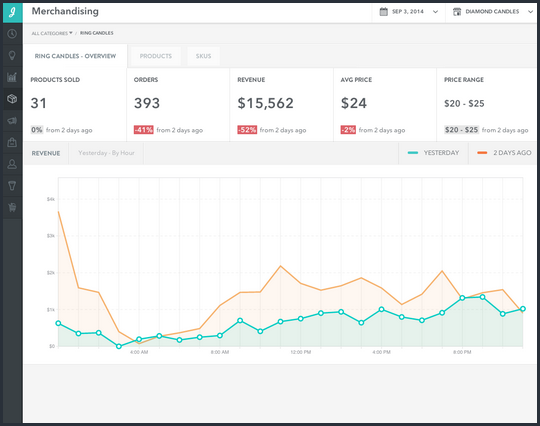This screenshot has height=426, width=540.
Task: Click the calendar icon beside Sep 3, 2014
Action: [x=383, y=12]
